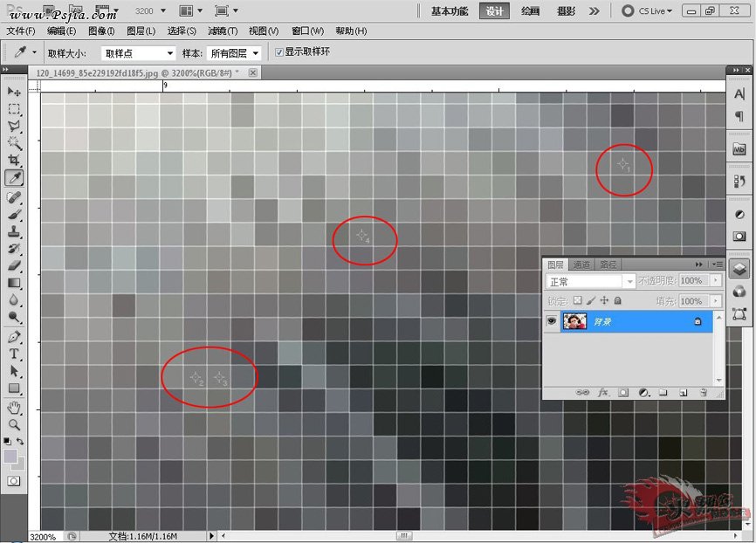Open the Sample Size dropdown
756x543 pixels.
coord(138,53)
